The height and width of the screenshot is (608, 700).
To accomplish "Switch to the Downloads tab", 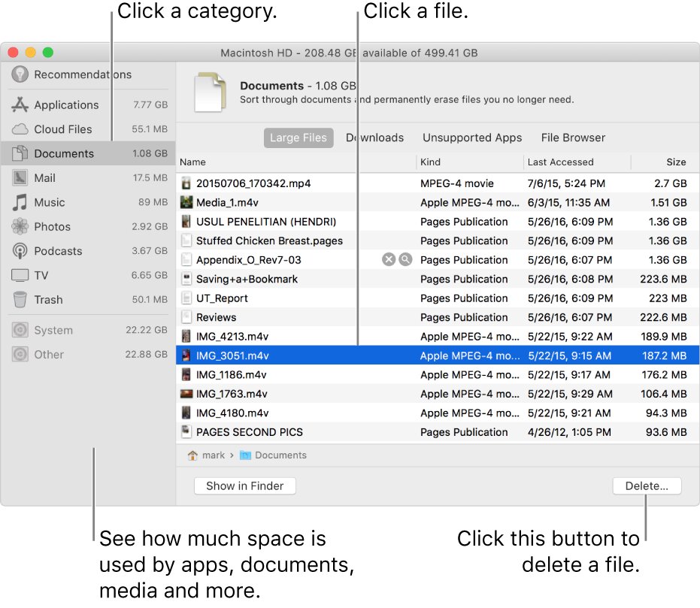I will pyautogui.click(x=374, y=138).
